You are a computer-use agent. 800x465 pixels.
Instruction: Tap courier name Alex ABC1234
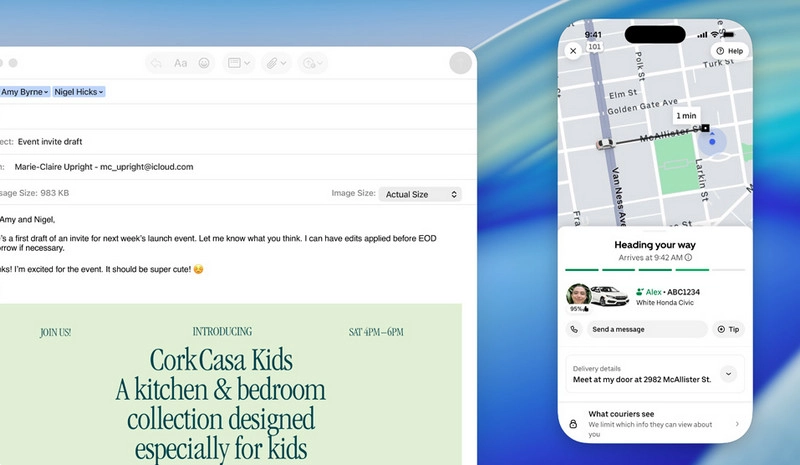pos(668,292)
